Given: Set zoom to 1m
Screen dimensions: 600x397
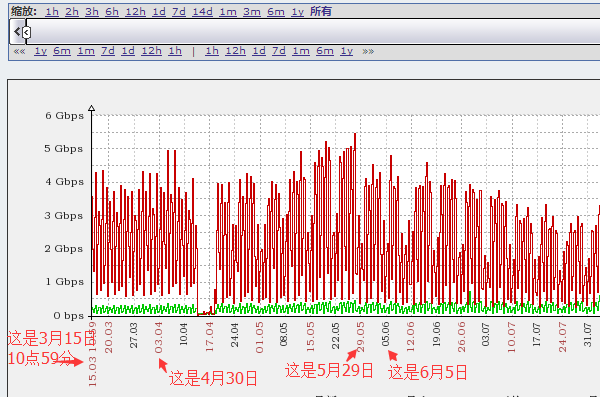Looking at the screenshot, I should (x=228, y=12).
